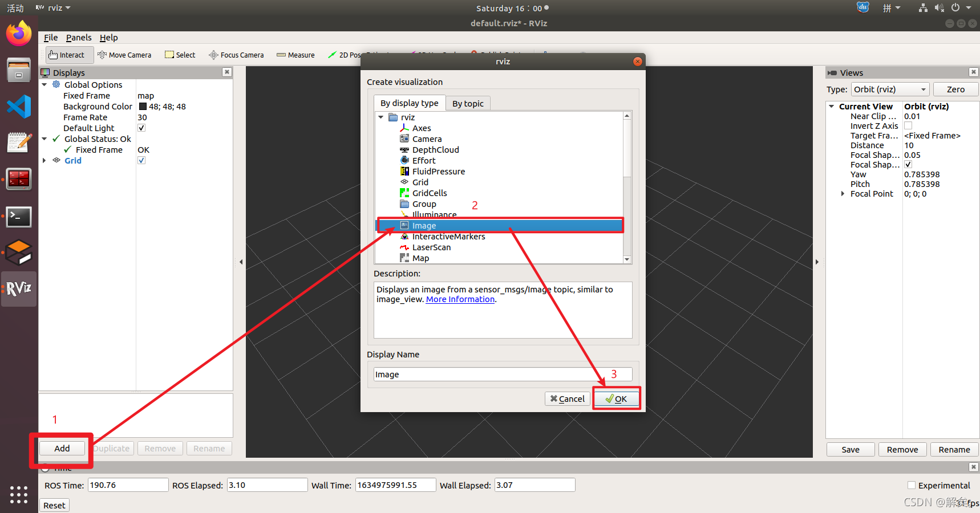Activate the Move Camera tool
Image resolution: width=980 pixels, height=513 pixels.
pos(124,55)
